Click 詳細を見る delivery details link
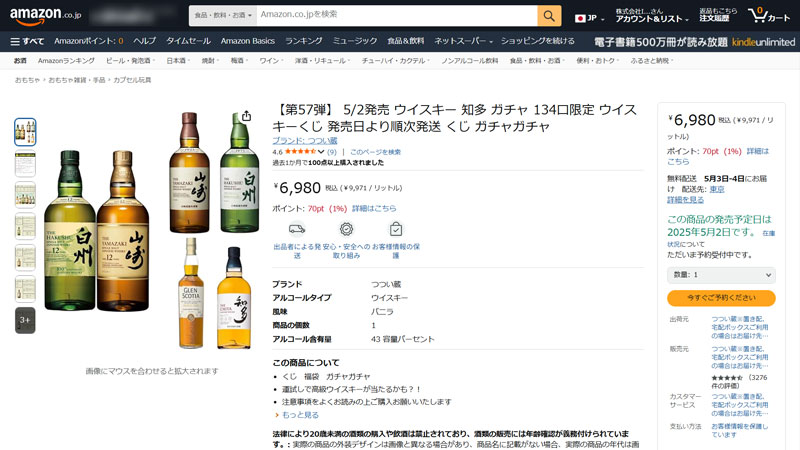Viewport: 800px width, 450px height. point(685,200)
